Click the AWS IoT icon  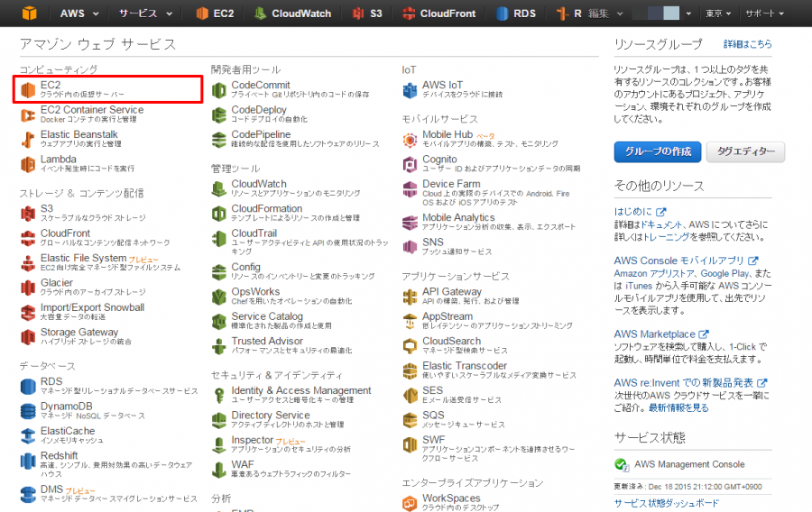411,90
